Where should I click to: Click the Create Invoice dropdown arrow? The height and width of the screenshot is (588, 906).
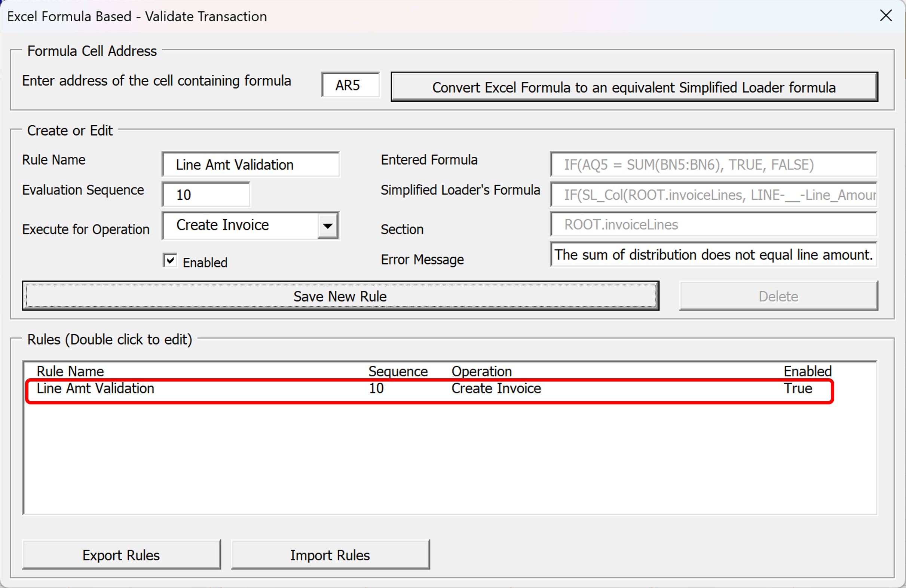(x=328, y=225)
